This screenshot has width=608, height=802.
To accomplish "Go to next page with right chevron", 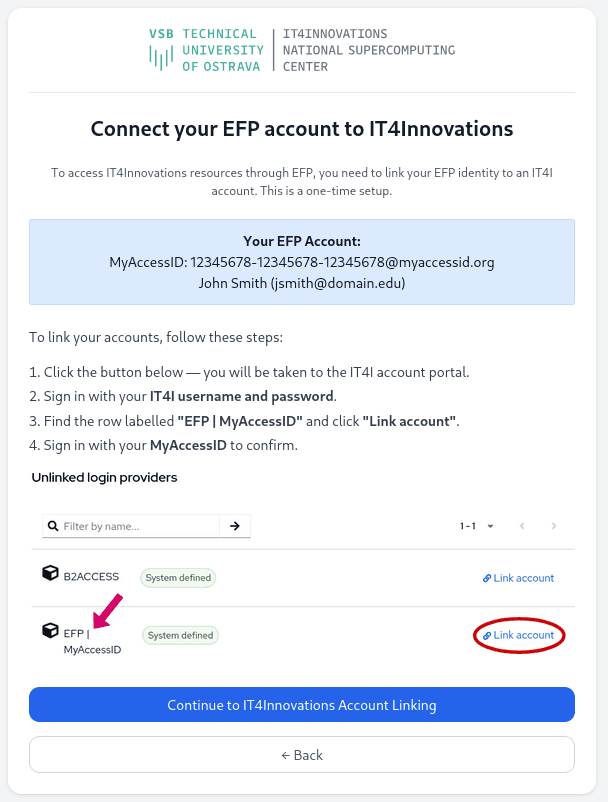I will [x=554, y=526].
